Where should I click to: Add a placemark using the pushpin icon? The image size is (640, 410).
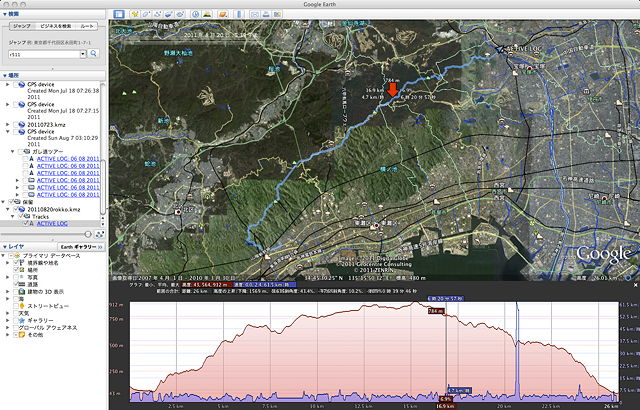pyautogui.click(x=134, y=14)
